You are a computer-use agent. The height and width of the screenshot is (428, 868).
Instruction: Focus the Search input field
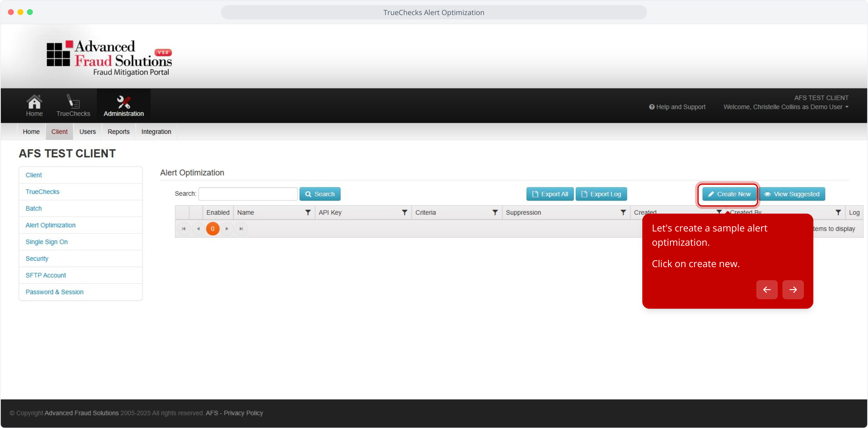click(x=248, y=194)
